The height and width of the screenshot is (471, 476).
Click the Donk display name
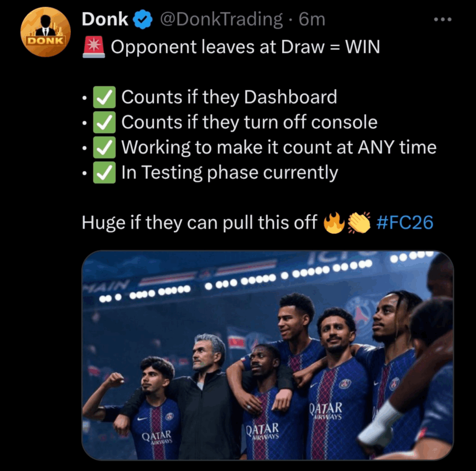point(105,20)
